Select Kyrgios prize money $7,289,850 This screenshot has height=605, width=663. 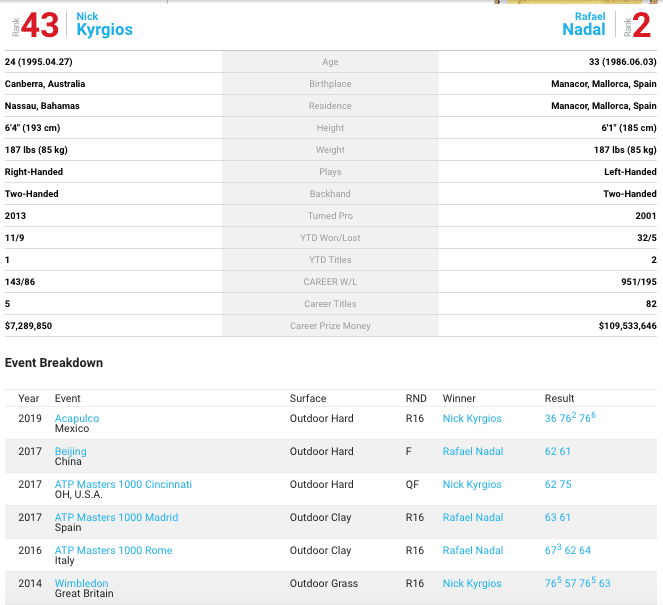coord(28,326)
